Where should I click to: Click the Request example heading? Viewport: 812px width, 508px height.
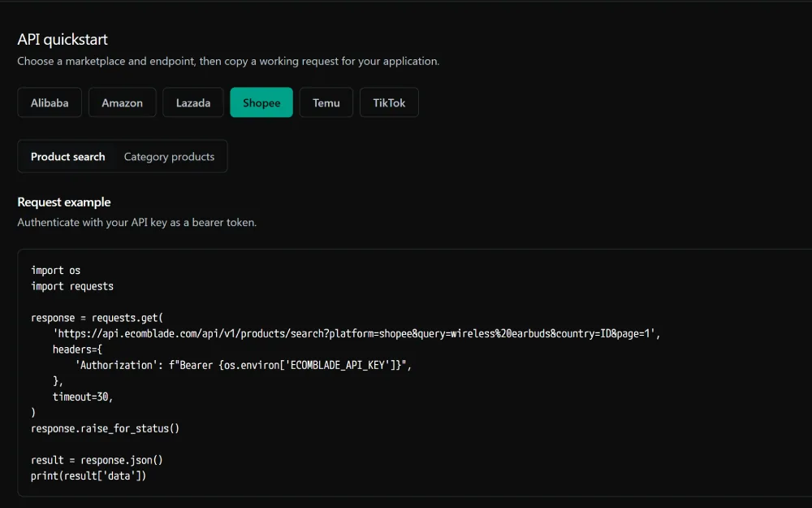[x=64, y=202]
